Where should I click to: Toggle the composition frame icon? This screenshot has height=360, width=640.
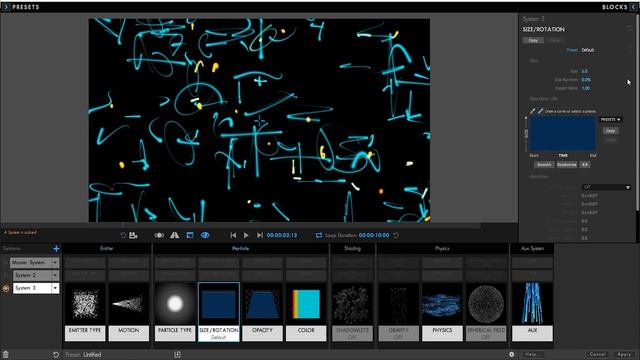[190, 235]
